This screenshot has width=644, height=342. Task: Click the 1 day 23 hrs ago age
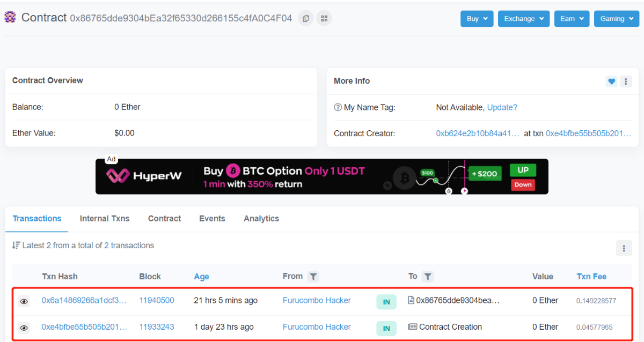click(x=224, y=326)
